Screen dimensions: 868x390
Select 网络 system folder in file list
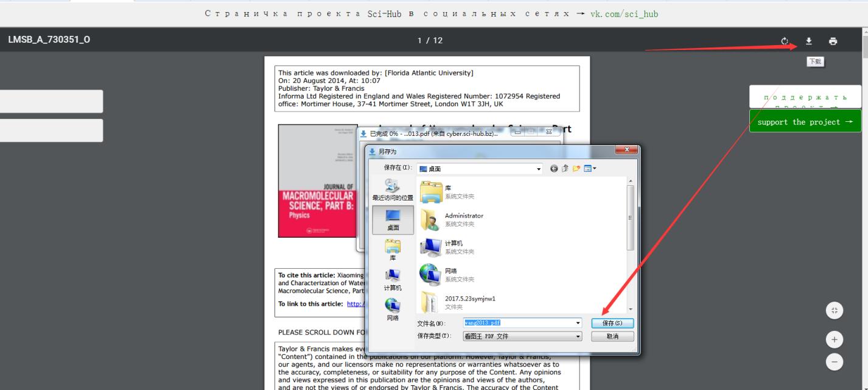point(447,274)
